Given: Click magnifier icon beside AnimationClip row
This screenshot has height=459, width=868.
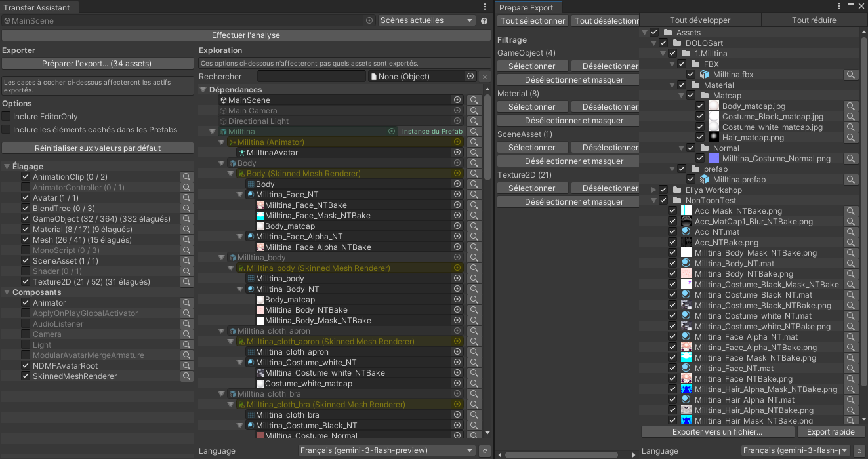Looking at the screenshot, I should (187, 177).
